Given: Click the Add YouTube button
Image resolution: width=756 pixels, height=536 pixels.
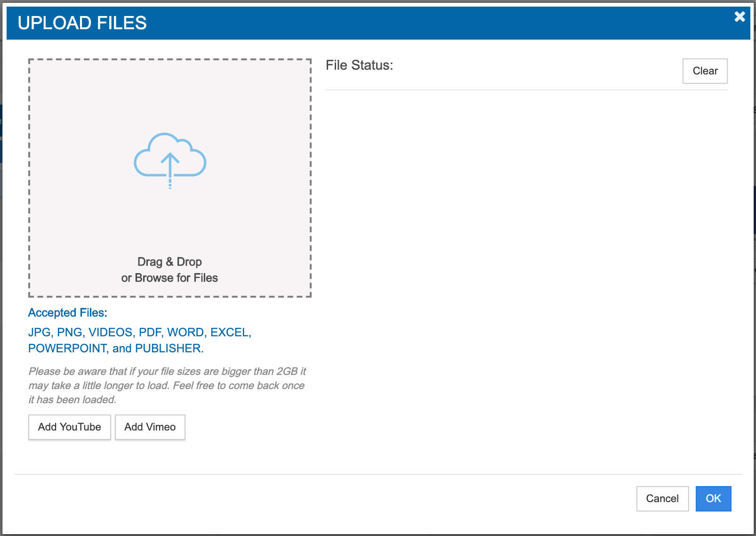Looking at the screenshot, I should click(x=70, y=427).
